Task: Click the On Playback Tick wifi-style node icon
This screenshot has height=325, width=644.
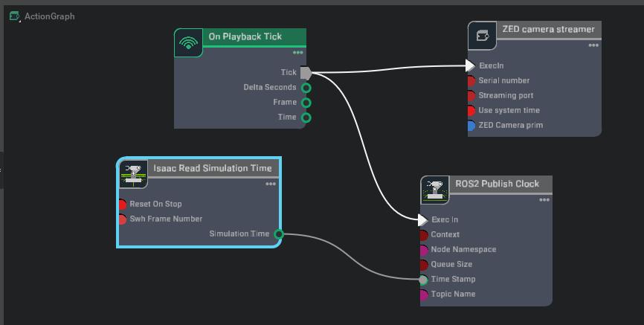Action: pos(189,42)
